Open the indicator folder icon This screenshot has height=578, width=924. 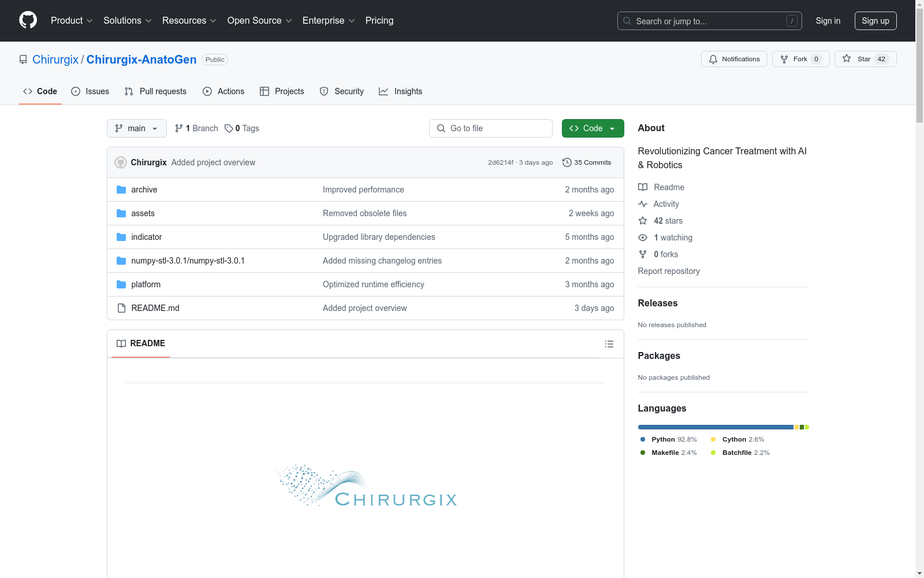(121, 237)
